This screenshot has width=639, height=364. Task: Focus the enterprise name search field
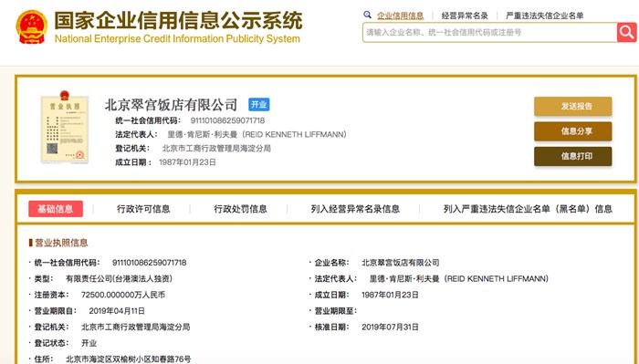[x=489, y=32]
